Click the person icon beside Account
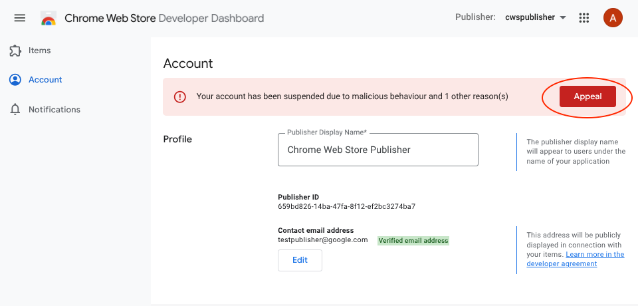The image size is (644, 306). [x=15, y=80]
